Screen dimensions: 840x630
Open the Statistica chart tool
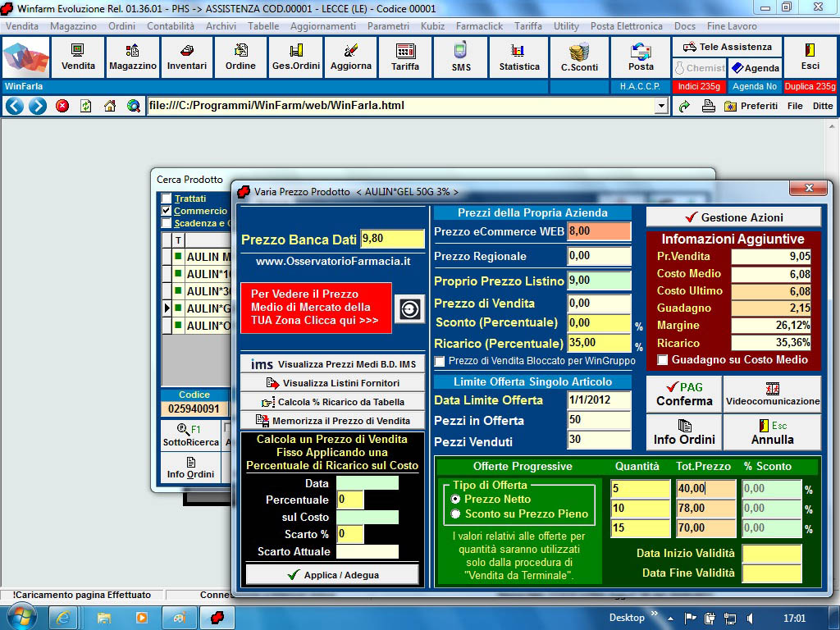519,57
